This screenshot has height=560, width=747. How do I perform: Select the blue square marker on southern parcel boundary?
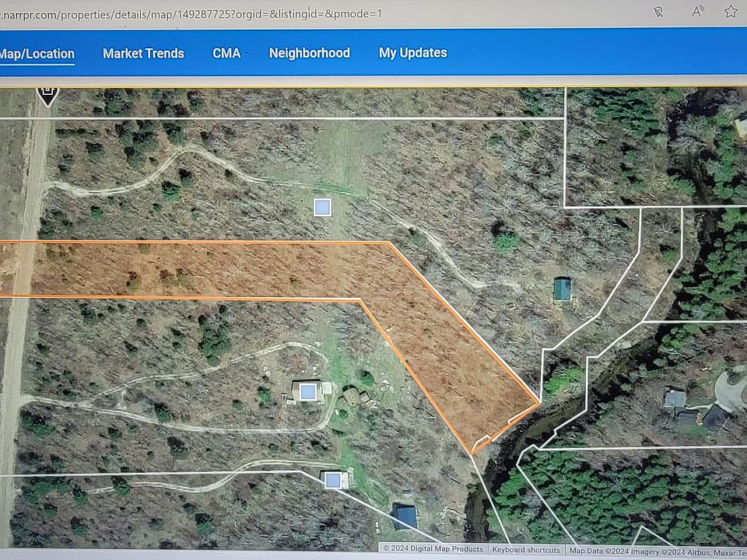pos(332,481)
